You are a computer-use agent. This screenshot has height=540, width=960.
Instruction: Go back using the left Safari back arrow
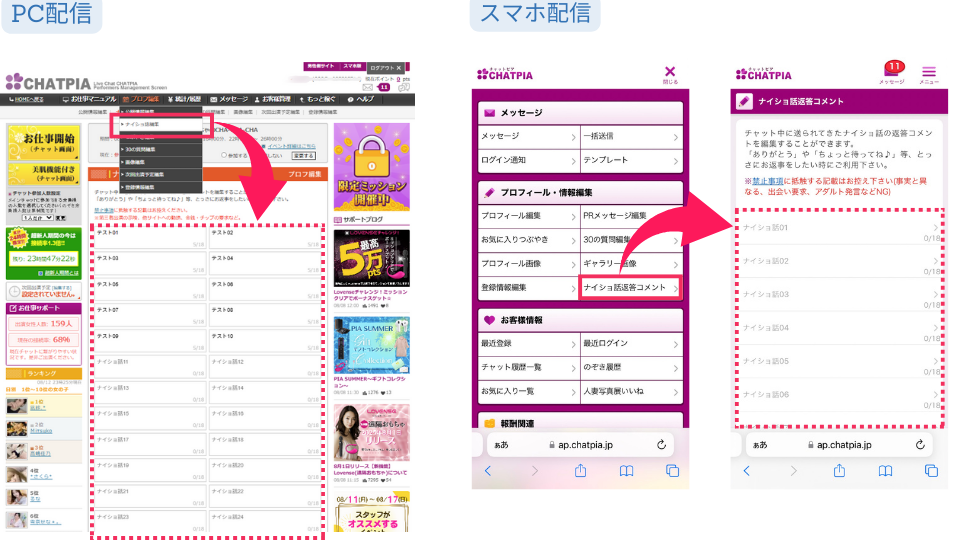tap(488, 471)
